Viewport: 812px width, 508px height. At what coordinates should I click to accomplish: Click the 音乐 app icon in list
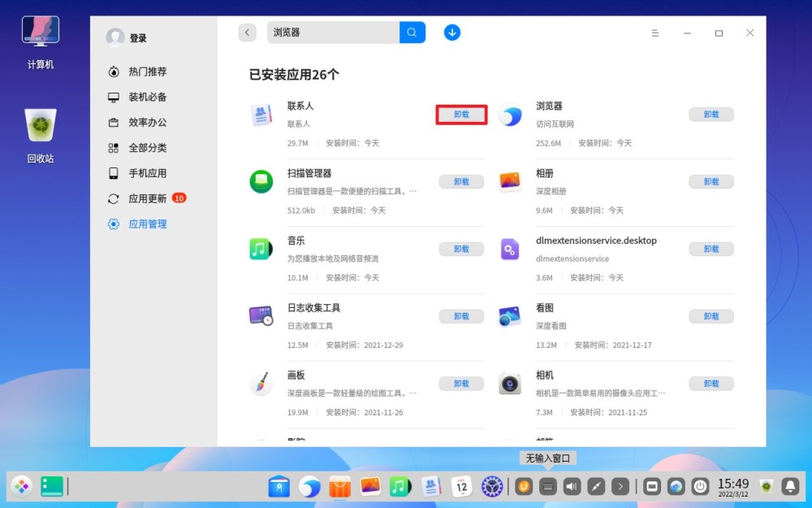(261, 249)
